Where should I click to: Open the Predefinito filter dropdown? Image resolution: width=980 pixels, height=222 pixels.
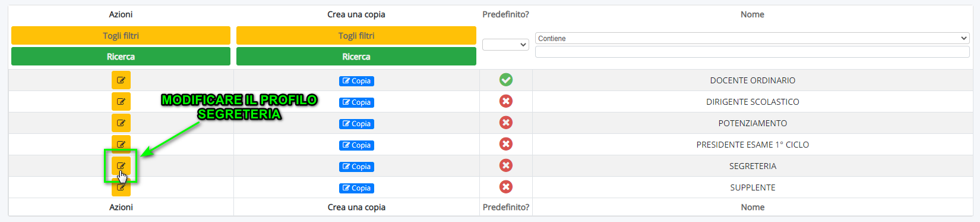point(505,45)
